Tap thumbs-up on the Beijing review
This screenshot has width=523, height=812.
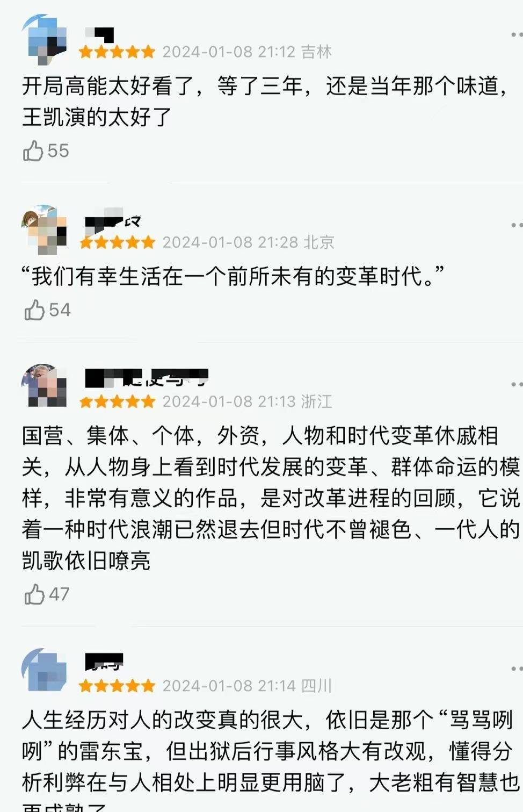[34, 310]
